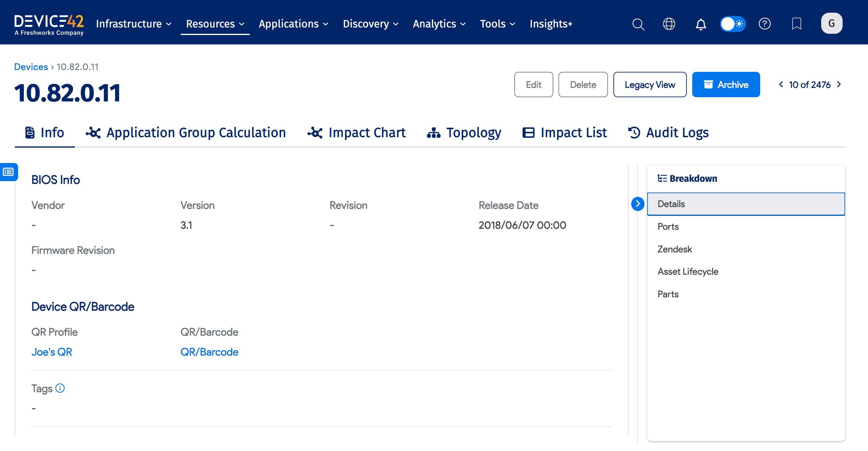Open notifications bell
This screenshot has height=451, width=868.
click(701, 24)
